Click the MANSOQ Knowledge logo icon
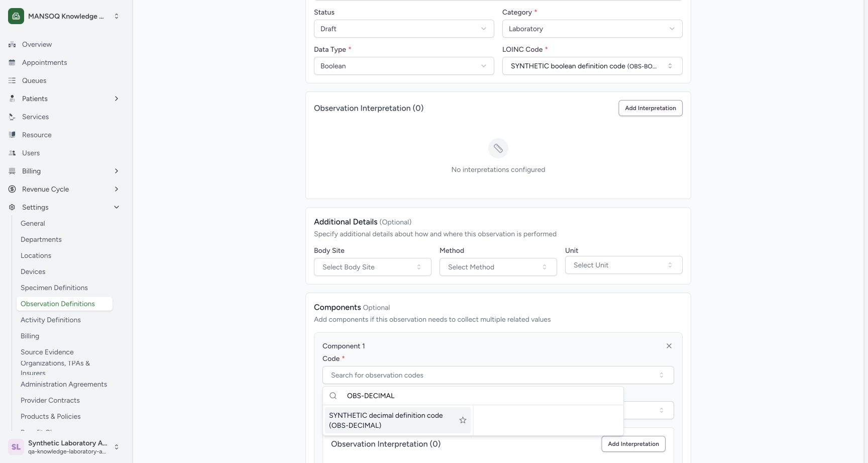This screenshot has width=868, height=463. [16, 16]
